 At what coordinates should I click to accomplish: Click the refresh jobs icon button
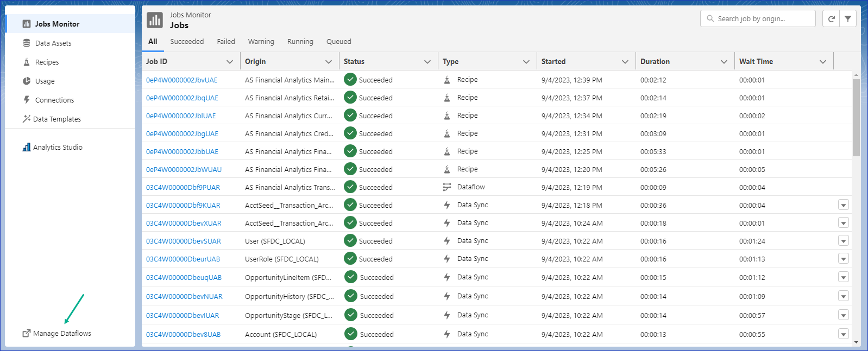point(831,19)
